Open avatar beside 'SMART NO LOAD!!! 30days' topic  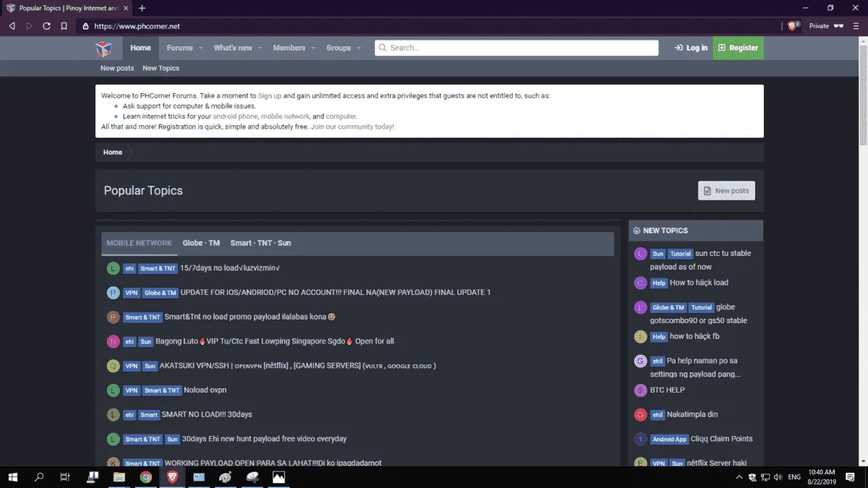[114, 414]
